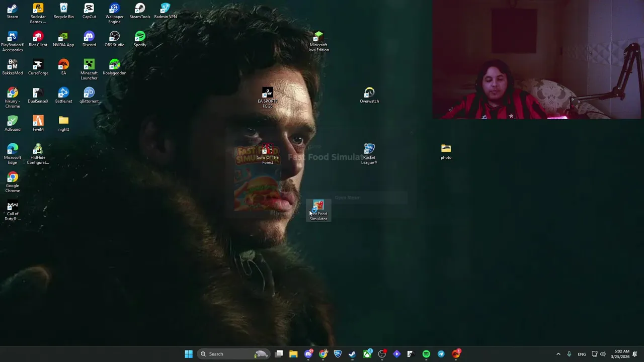Select the Rockstar Games desktop shortcut

pyautogui.click(x=38, y=13)
